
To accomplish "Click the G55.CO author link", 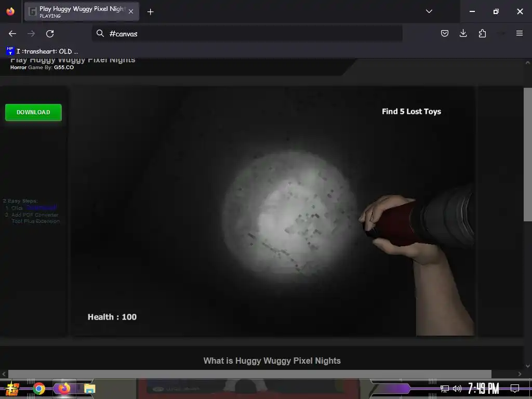I will point(64,68).
